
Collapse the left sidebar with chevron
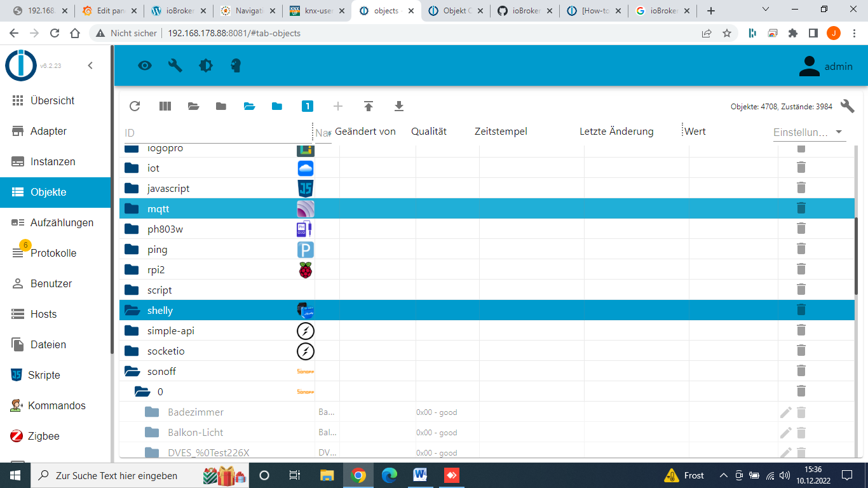[90, 65]
